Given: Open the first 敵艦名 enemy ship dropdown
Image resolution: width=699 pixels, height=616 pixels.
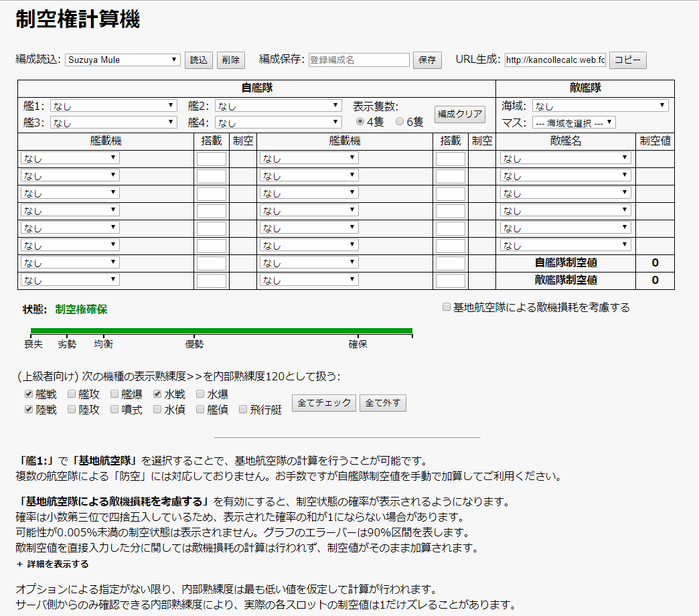Looking at the screenshot, I should [x=564, y=158].
